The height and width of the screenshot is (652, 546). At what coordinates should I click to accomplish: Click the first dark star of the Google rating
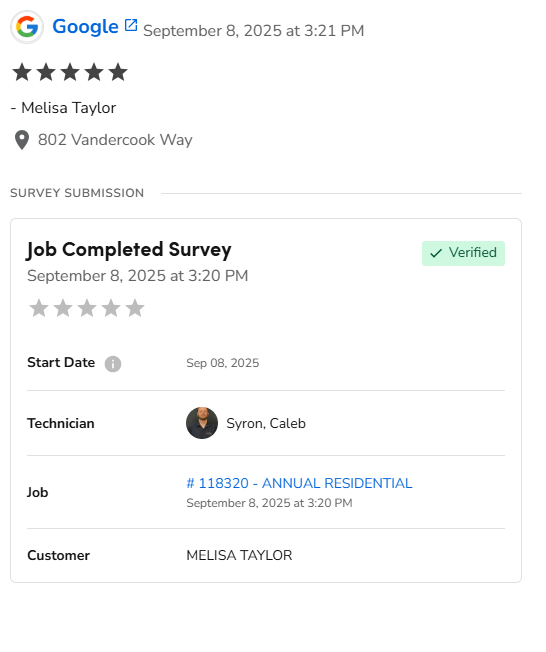tap(22, 72)
